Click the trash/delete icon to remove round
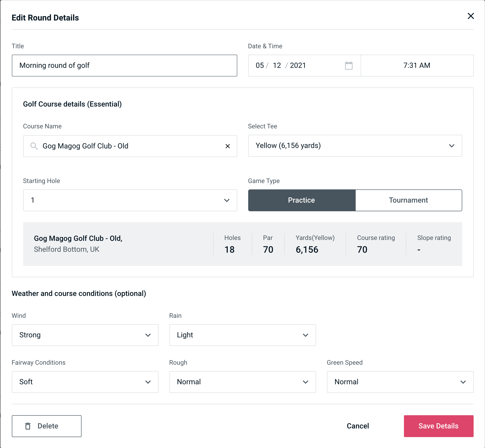The height and width of the screenshot is (448, 485). 28,426
